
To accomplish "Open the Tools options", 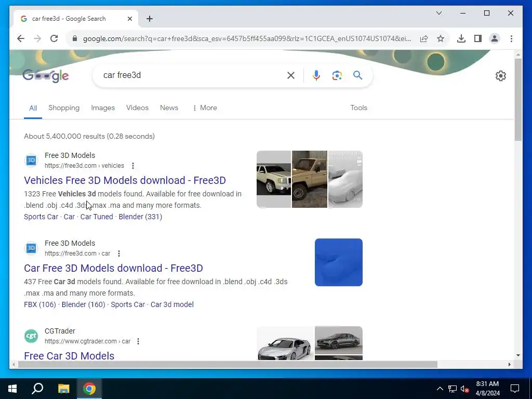I will pyautogui.click(x=358, y=108).
